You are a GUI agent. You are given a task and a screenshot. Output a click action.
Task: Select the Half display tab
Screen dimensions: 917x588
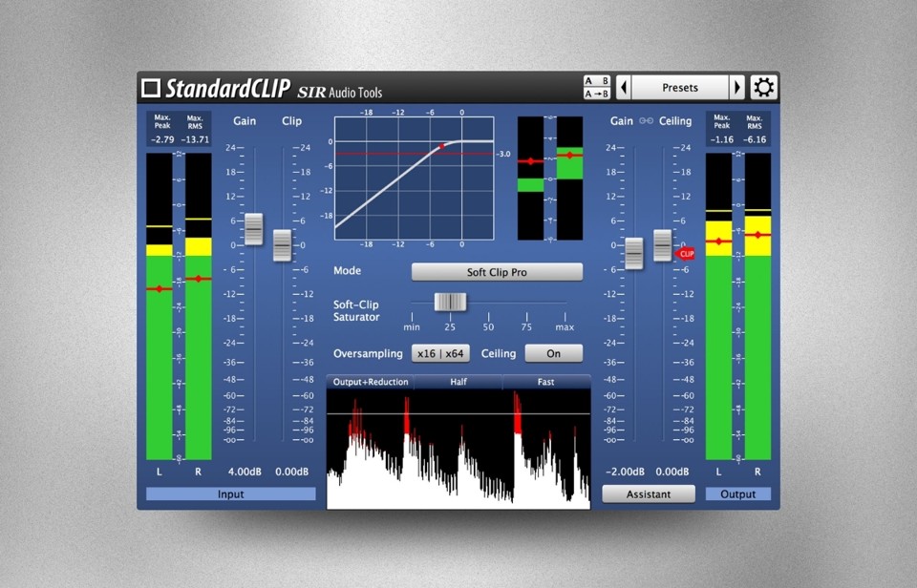(x=458, y=382)
